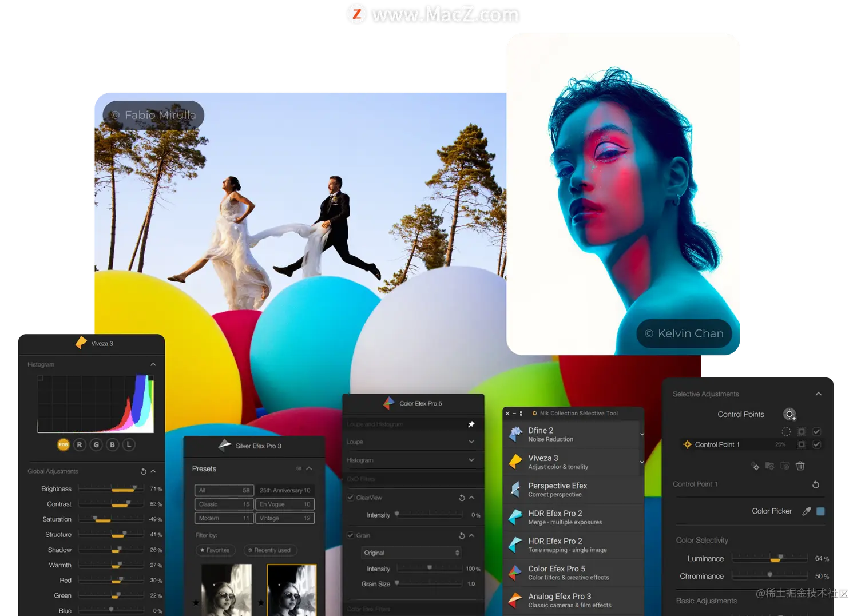
Task: Click the Silver Efex Pro 3 logo icon
Action: click(225, 446)
